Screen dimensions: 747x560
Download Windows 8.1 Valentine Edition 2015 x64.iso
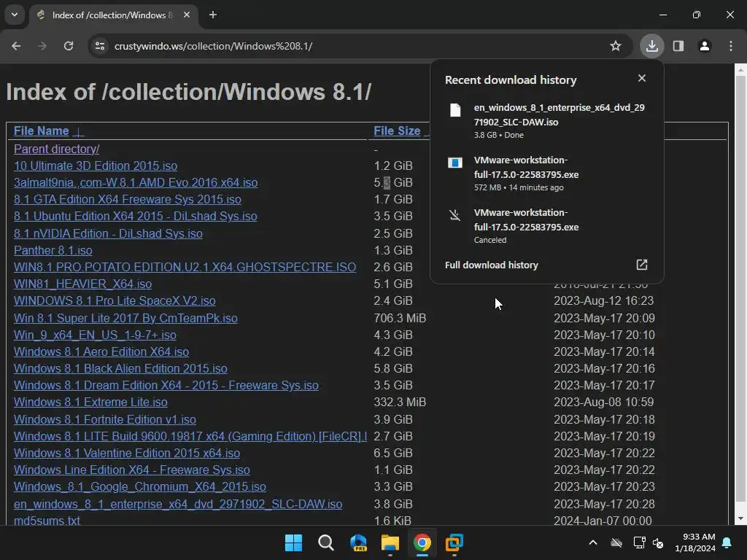127,454
